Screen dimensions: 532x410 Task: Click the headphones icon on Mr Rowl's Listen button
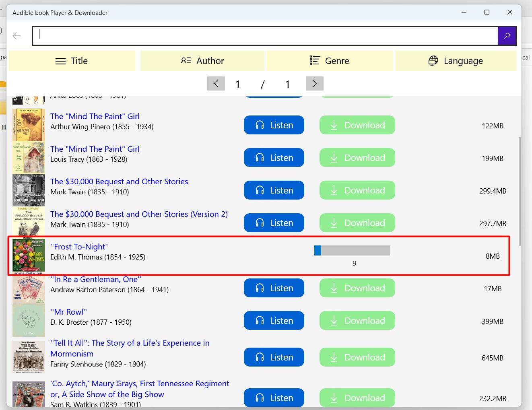(260, 320)
